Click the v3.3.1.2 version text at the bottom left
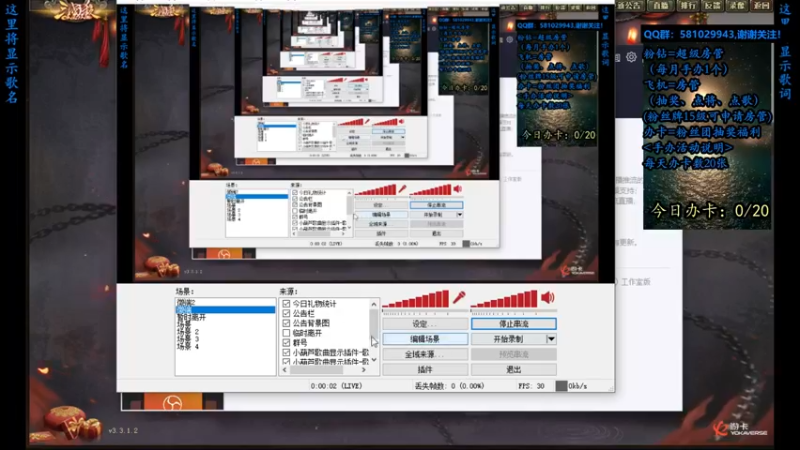The image size is (800, 450). click(x=123, y=431)
